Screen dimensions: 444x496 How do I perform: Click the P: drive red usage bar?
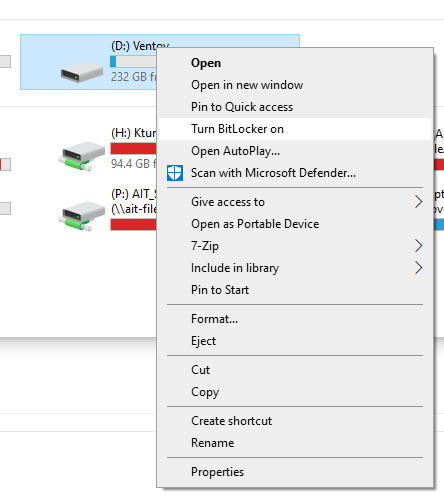tap(133, 225)
